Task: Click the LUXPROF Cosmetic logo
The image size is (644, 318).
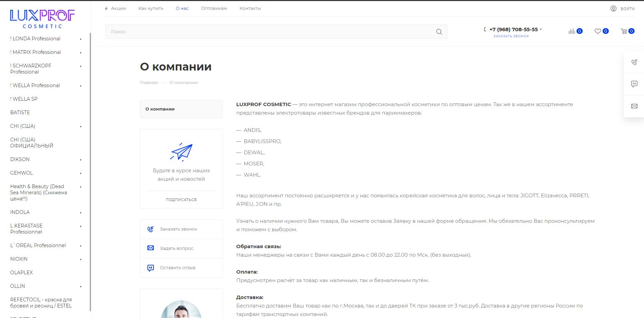Action: 42,19
